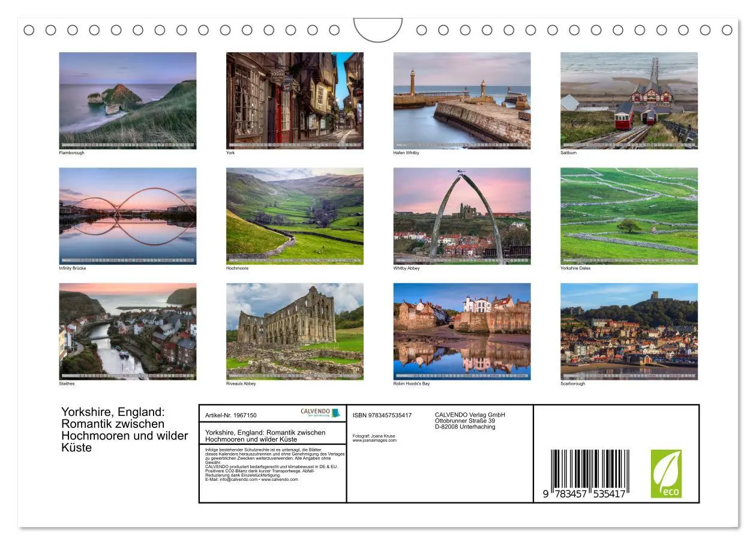Select the 'ISBN 9783457535417' text

(x=382, y=415)
